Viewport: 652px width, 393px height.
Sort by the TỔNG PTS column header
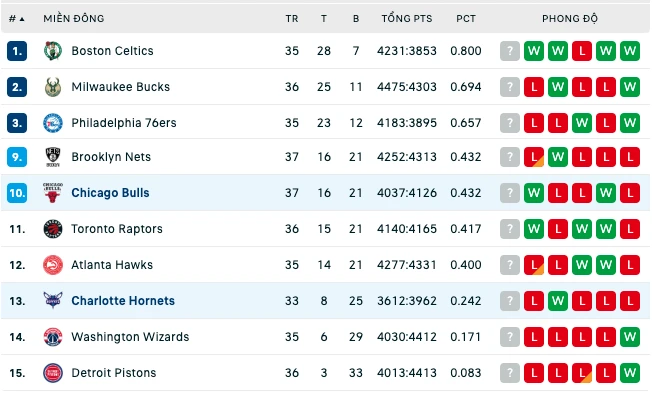tap(407, 19)
